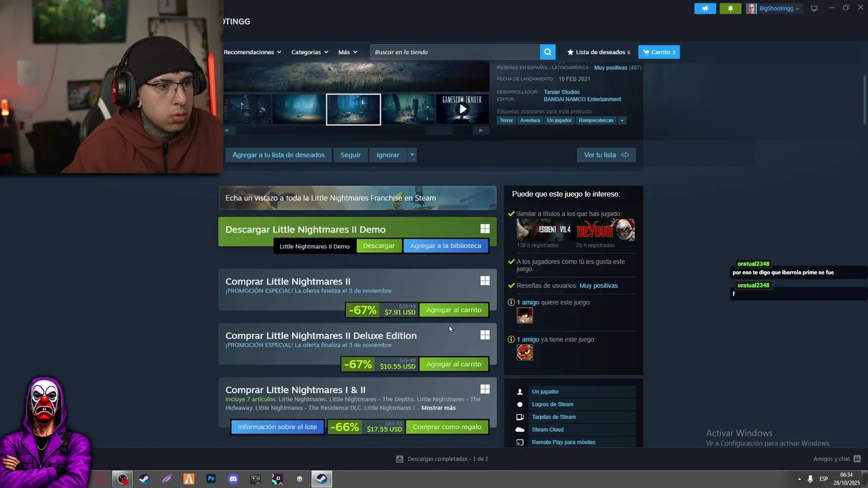The height and width of the screenshot is (488, 868).
Task: Open the arrow dropdown next to Ignorar
Action: [x=412, y=155]
